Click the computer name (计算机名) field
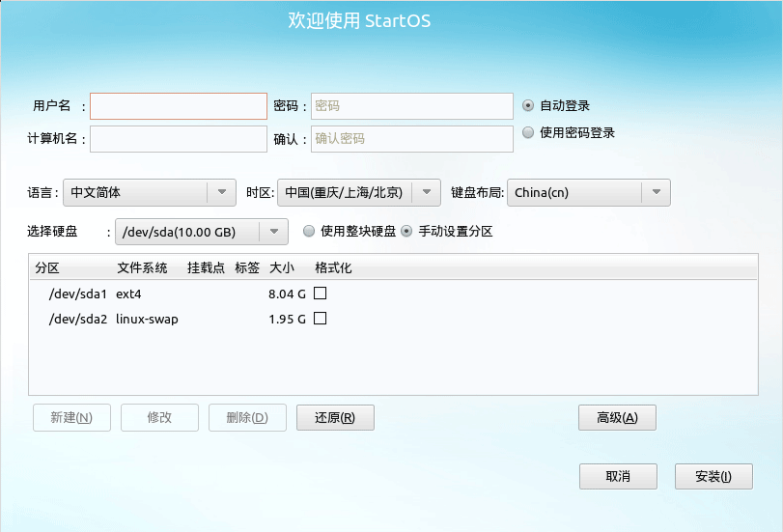The image size is (783, 532). (179, 139)
